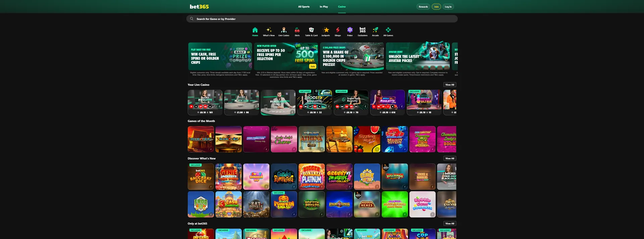Show info for bet365 Roulette live table
The height and width of the screenshot is (239, 644).
click(219, 106)
